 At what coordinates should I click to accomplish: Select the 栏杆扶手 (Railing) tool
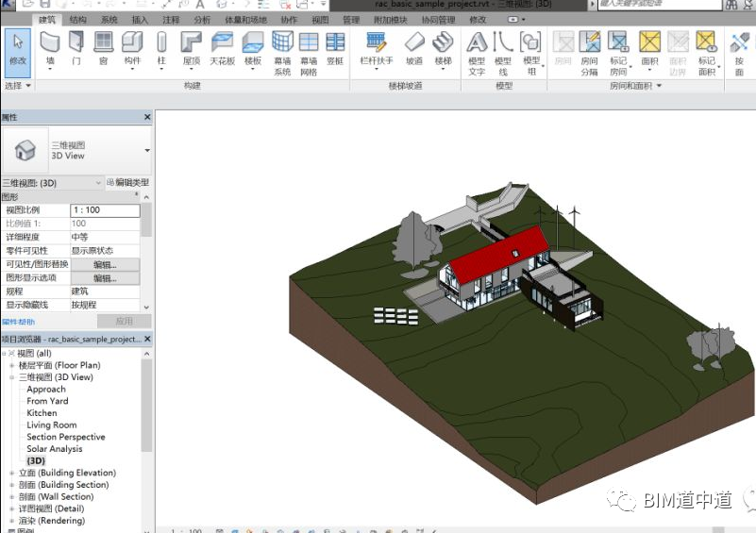click(x=377, y=49)
